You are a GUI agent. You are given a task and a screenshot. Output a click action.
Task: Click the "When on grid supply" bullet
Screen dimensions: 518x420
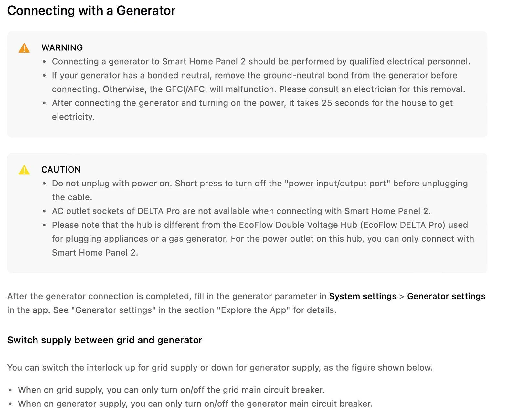click(x=171, y=390)
